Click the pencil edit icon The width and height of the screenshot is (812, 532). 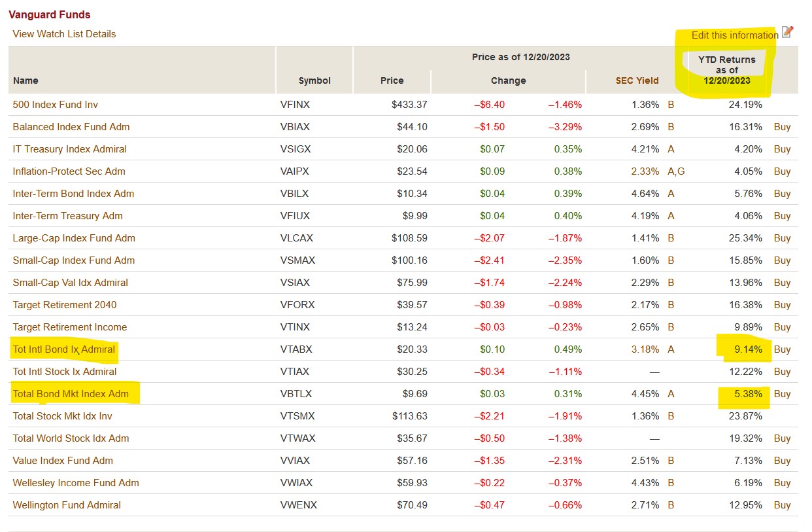click(787, 31)
